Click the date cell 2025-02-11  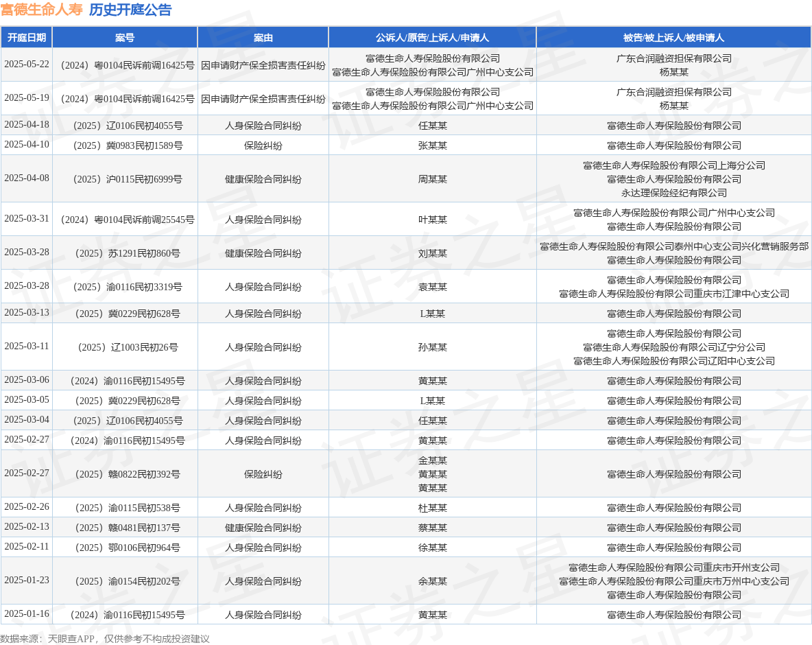point(27,547)
